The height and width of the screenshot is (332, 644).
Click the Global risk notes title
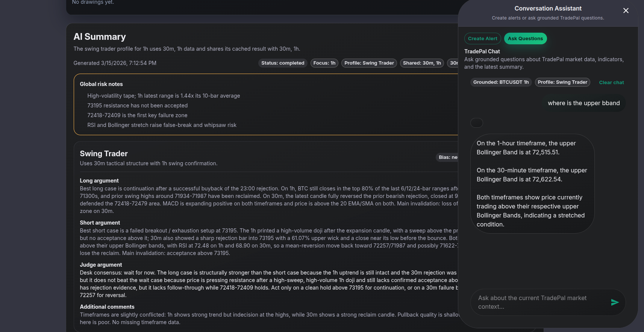click(101, 84)
